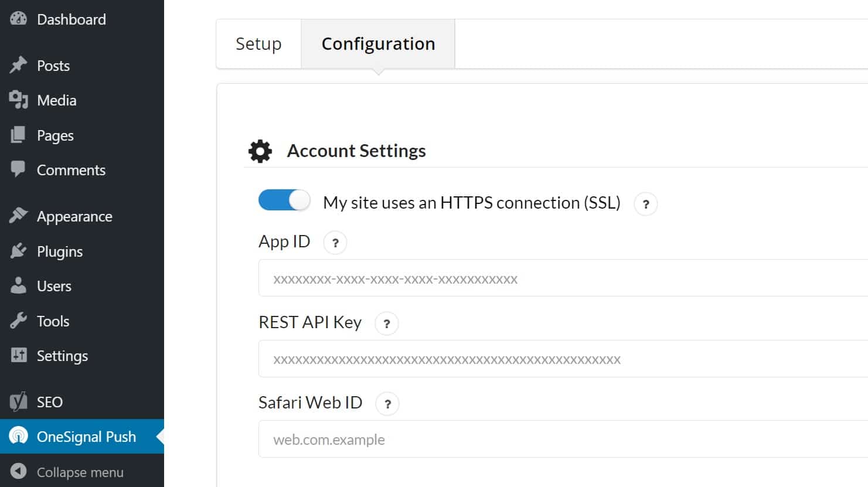The width and height of the screenshot is (868, 487).
Task: Switch to the Setup tab
Action: click(x=258, y=43)
